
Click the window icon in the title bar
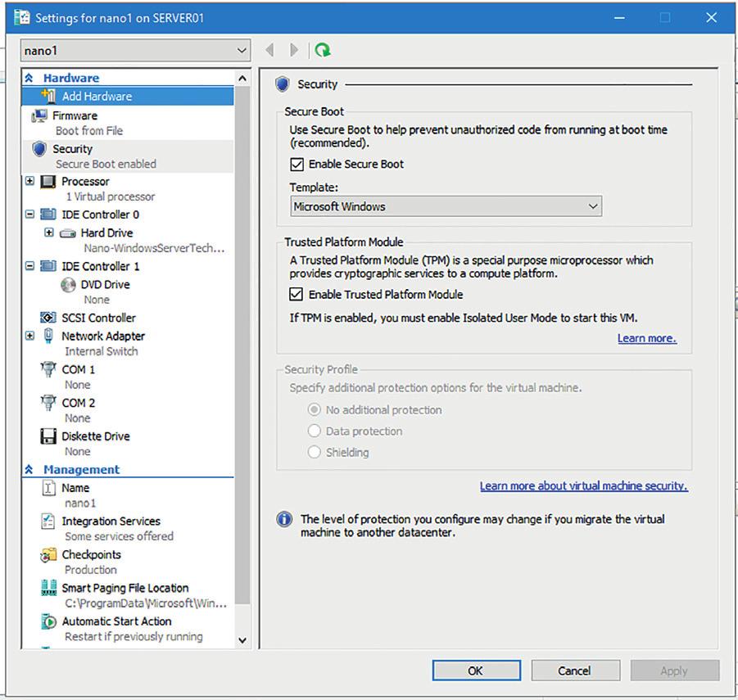pos(21,17)
